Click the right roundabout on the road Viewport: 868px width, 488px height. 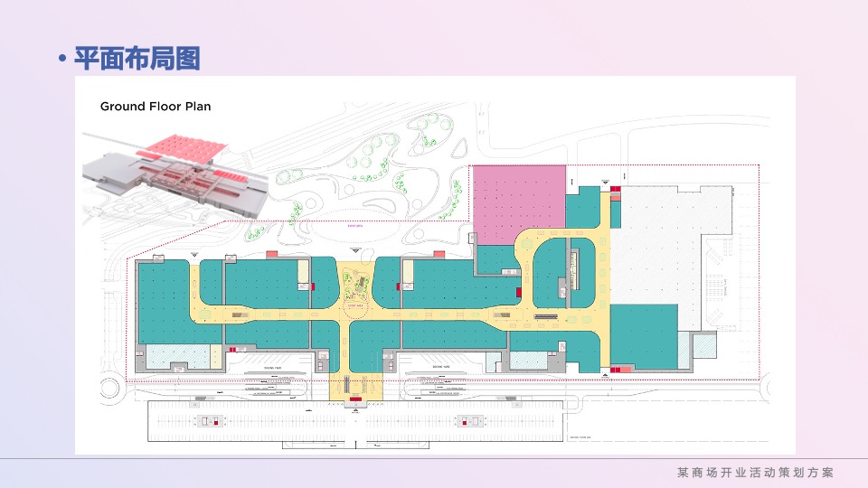pos(768,389)
